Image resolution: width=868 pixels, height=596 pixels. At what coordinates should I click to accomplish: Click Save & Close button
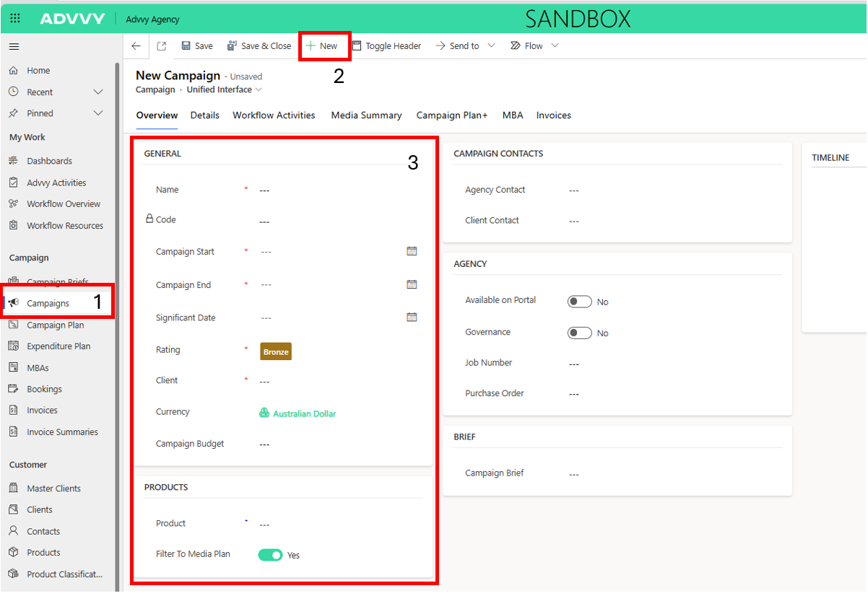pos(259,45)
